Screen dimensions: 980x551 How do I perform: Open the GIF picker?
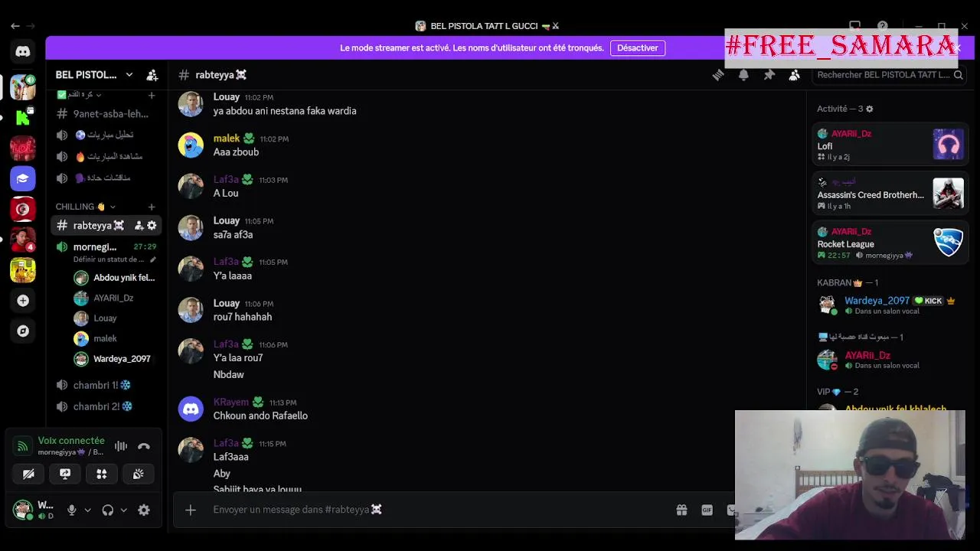click(707, 510)
